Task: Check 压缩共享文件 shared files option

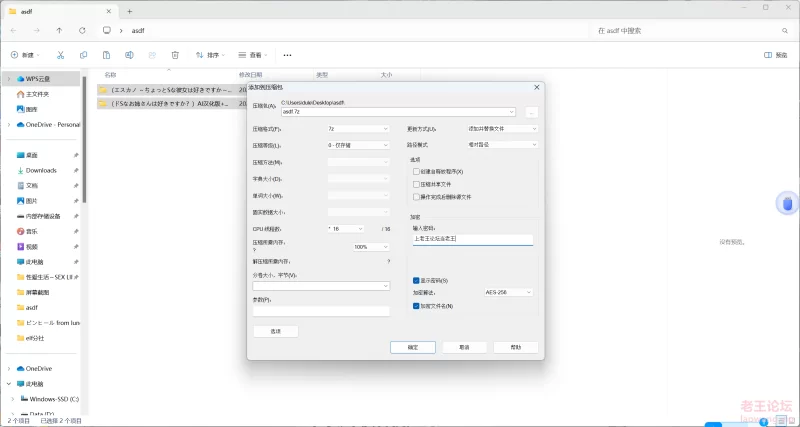Action: 416,184
